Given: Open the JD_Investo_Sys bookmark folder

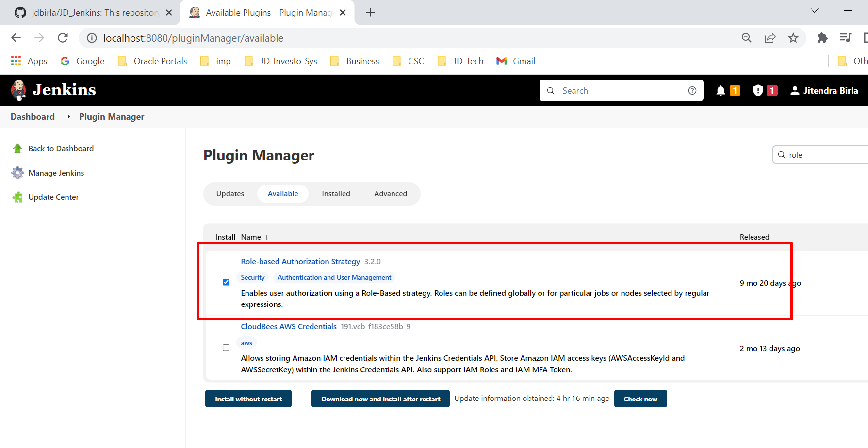Looking at the screenshot, I should 281,61.
